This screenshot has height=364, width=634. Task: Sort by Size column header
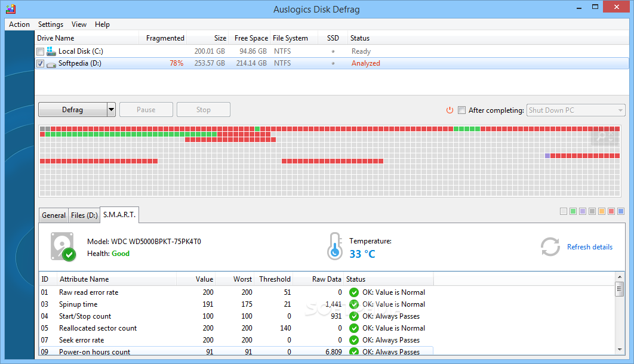coord(208,38)
